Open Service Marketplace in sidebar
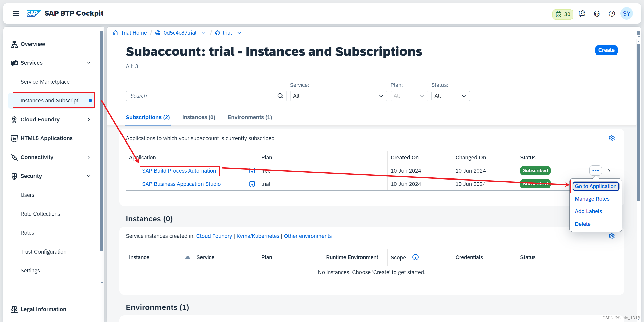This screenshot has height=322, width=644. (x=45, y=82)
